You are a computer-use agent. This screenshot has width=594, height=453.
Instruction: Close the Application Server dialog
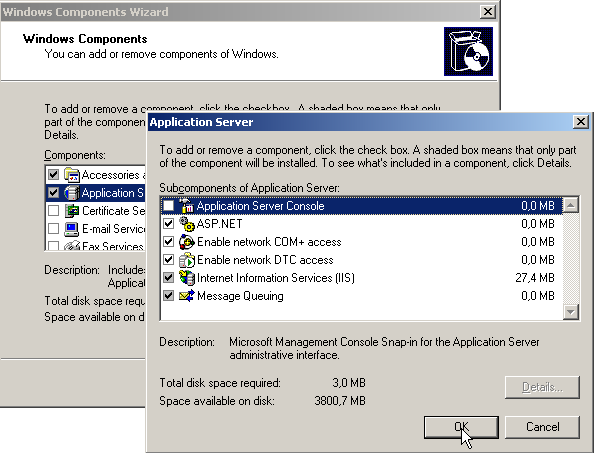(x=580, y=122)
